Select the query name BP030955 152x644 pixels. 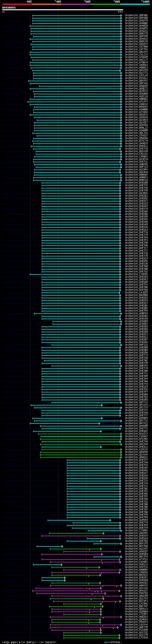[9, 8]
